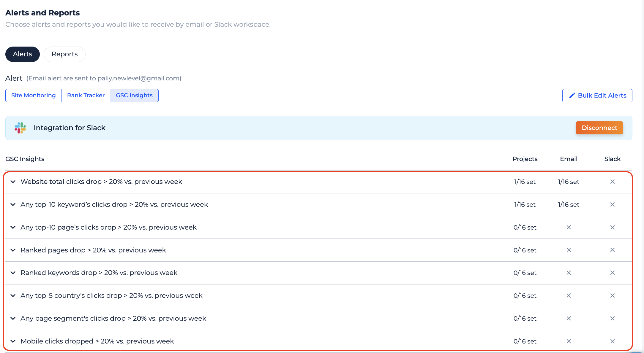Screen dimensions: 644x353
Task: Click Slack X for Website total clicks drop
Action: click(612, 182)
